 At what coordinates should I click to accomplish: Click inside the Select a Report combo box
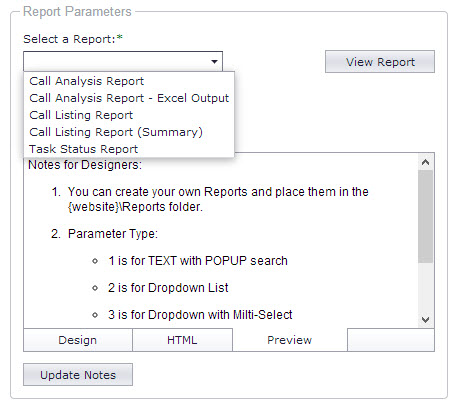tap(117, 62)
